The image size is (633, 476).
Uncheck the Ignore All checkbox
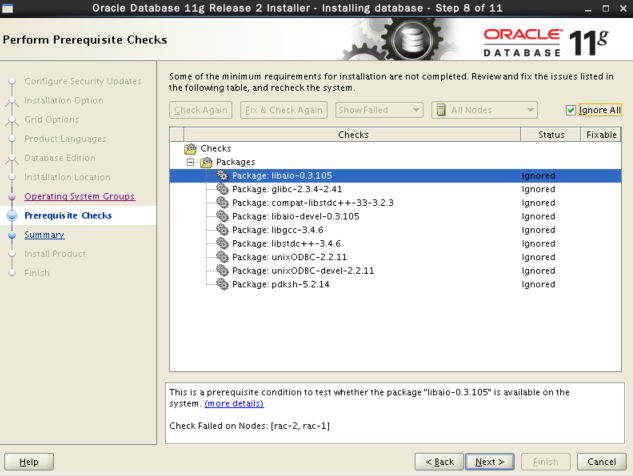tap(571, 110)
